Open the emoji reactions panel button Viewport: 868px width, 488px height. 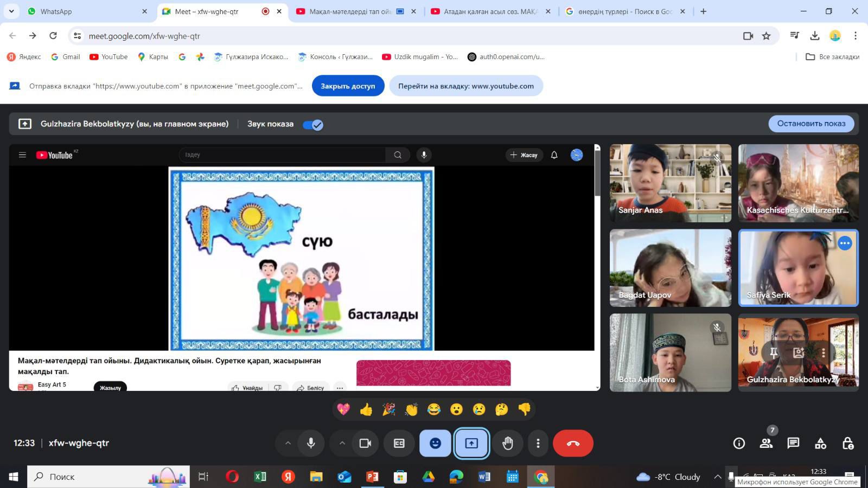pyautogui.click(x=435, y=443)
